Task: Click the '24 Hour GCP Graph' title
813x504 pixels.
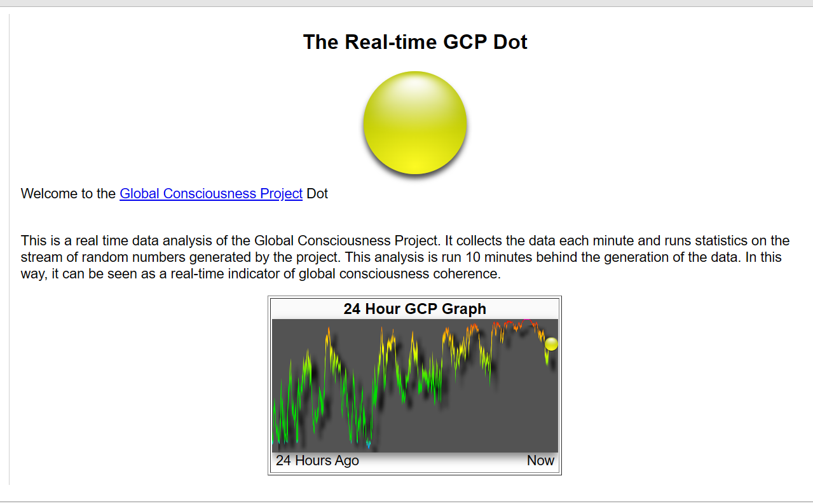Action: (415, 309)
